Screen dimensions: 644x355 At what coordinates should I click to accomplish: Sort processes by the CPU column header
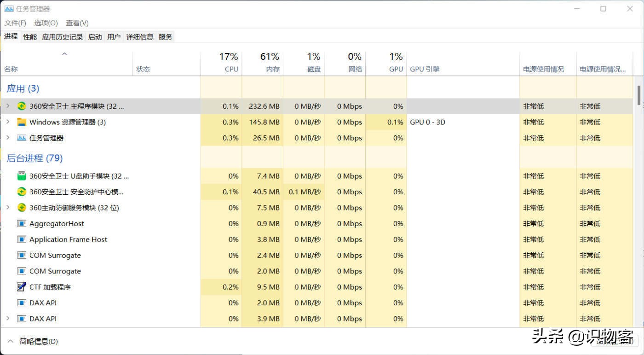(x=231, y=69)
